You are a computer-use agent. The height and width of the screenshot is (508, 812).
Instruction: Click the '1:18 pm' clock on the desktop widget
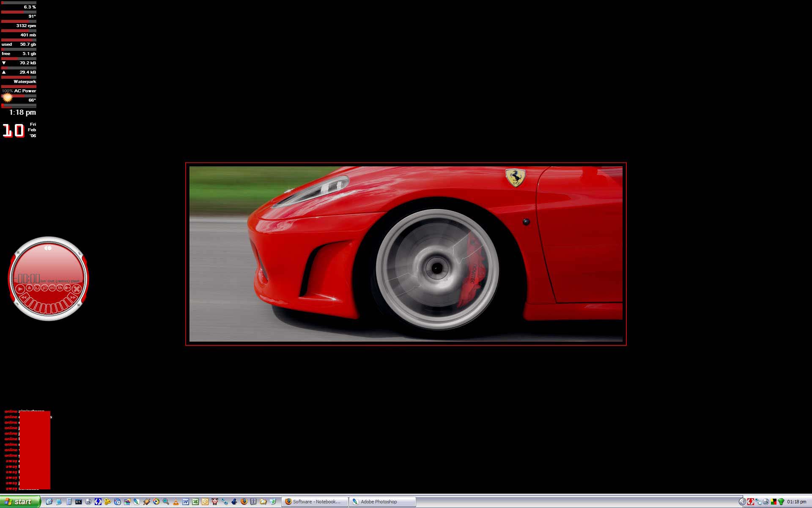tap(22, 112)
